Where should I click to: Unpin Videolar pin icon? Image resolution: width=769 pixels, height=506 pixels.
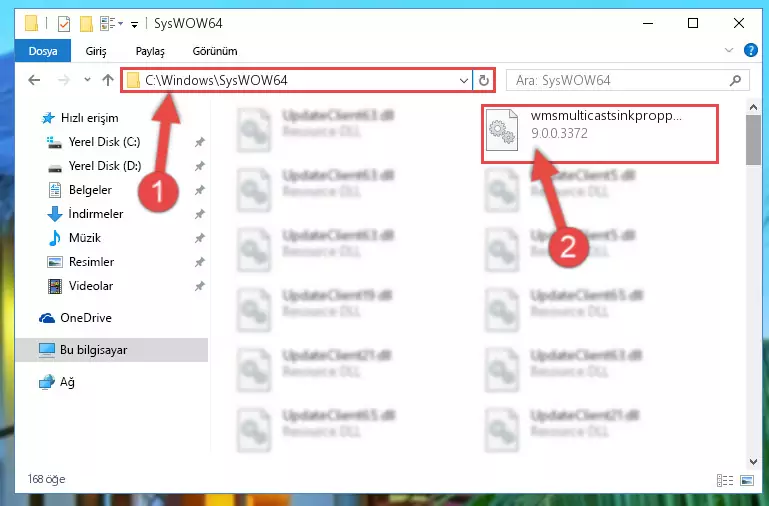point(199,286)
